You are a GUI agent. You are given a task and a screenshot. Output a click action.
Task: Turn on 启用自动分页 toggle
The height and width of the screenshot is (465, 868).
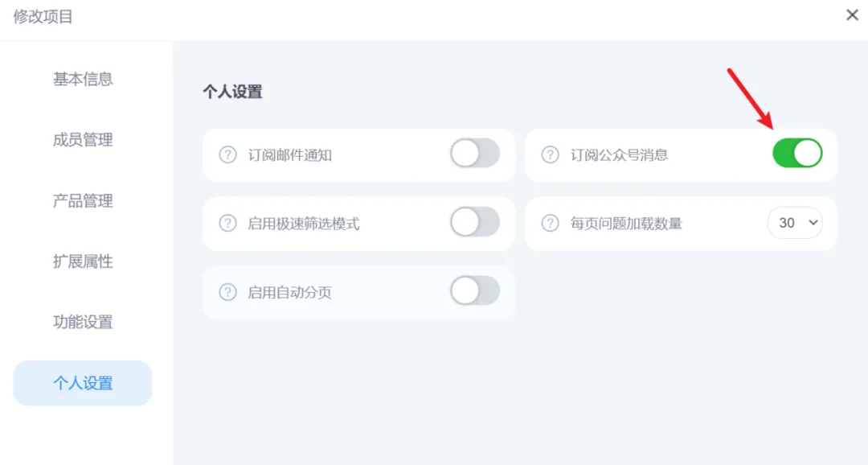coord(475,291)
